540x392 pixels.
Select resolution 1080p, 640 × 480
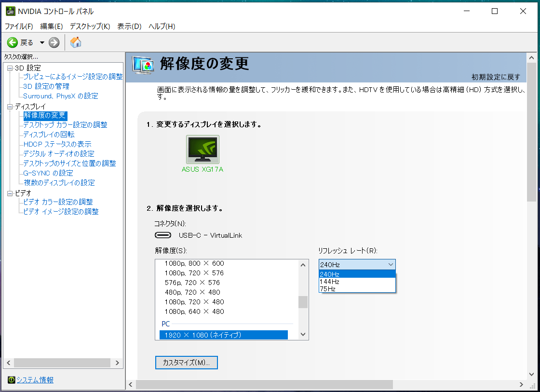(194, 311)
